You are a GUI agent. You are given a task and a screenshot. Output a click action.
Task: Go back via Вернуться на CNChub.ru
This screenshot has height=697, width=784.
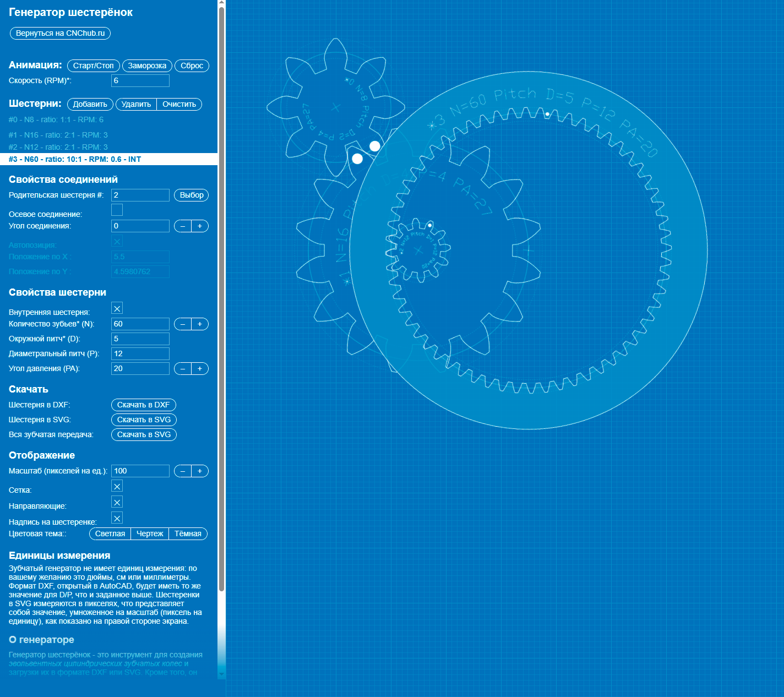click(61, 33)
